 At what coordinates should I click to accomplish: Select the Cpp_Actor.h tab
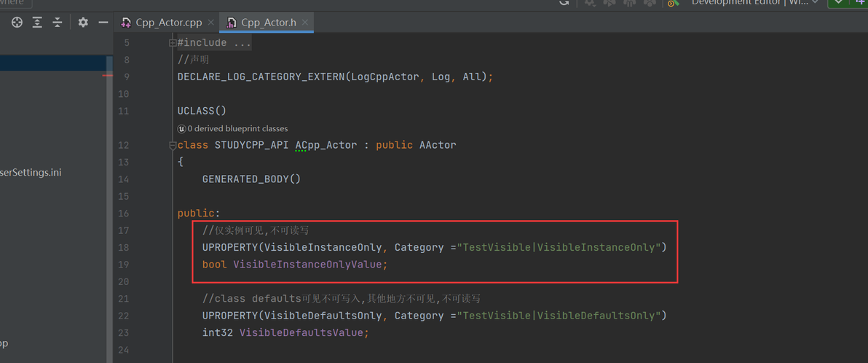click(x=268, y=23)
